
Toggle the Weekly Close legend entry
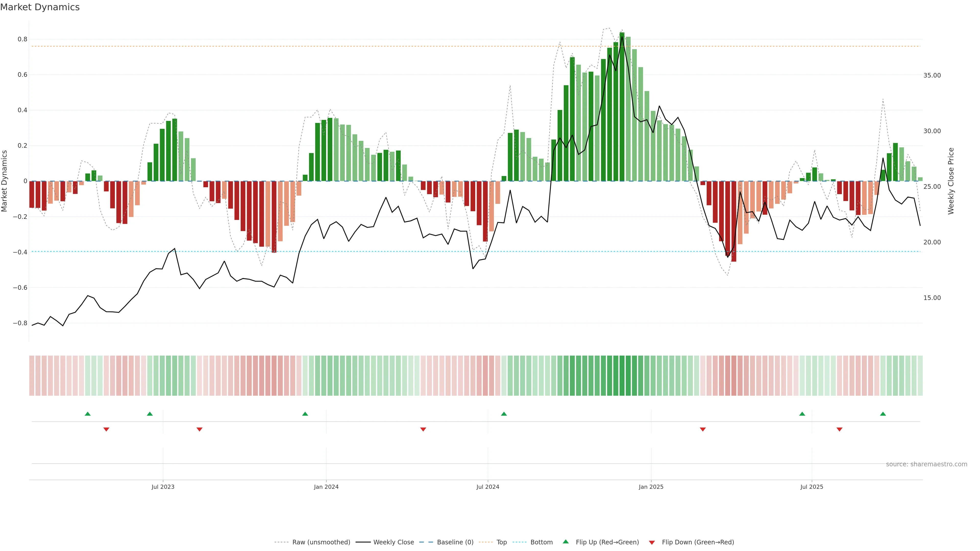coord(393,542)
